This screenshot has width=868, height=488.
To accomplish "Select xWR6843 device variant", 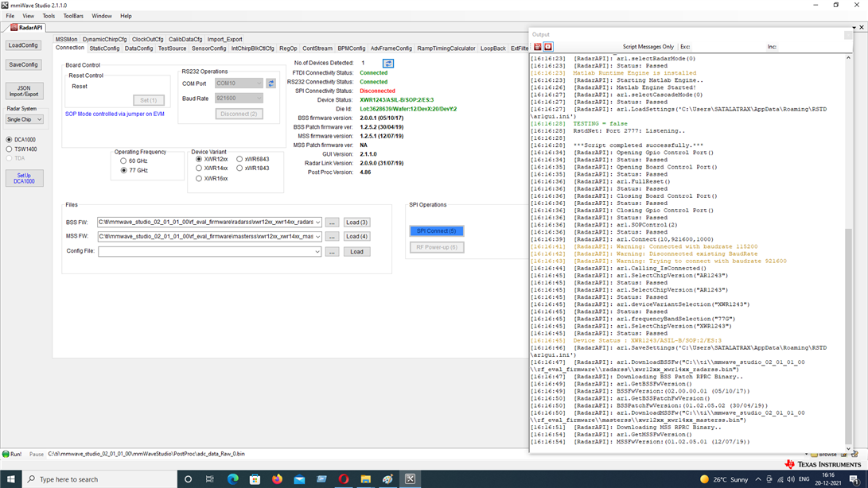I will pyautogui.click(x=239, y=159).
